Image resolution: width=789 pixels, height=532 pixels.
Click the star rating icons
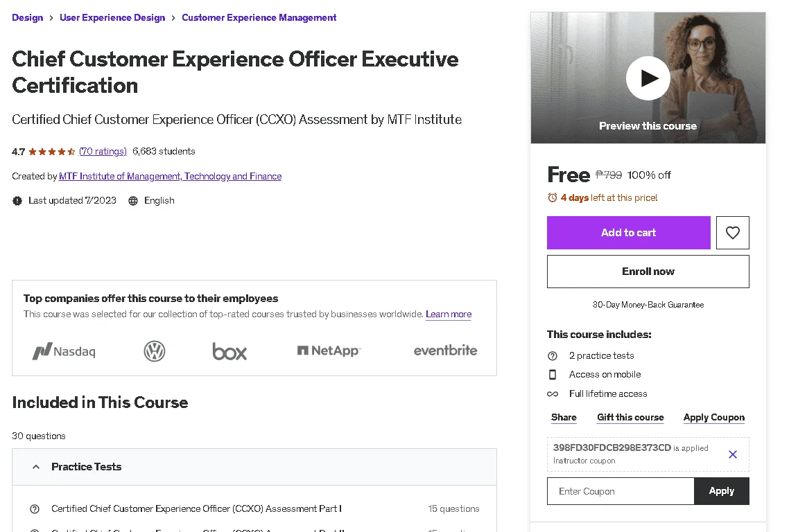coord(52,151)
